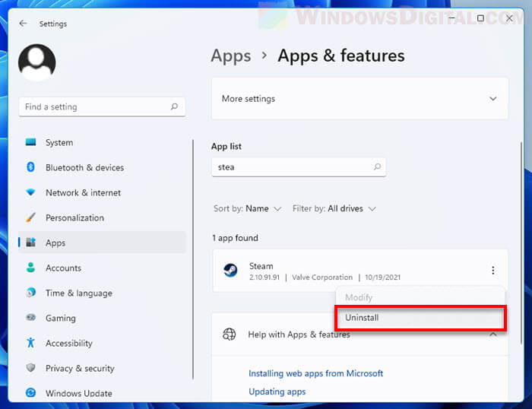Screen dimensions: 532x409
Task: Go to Accessibility settings
Action: coord(69,344)
